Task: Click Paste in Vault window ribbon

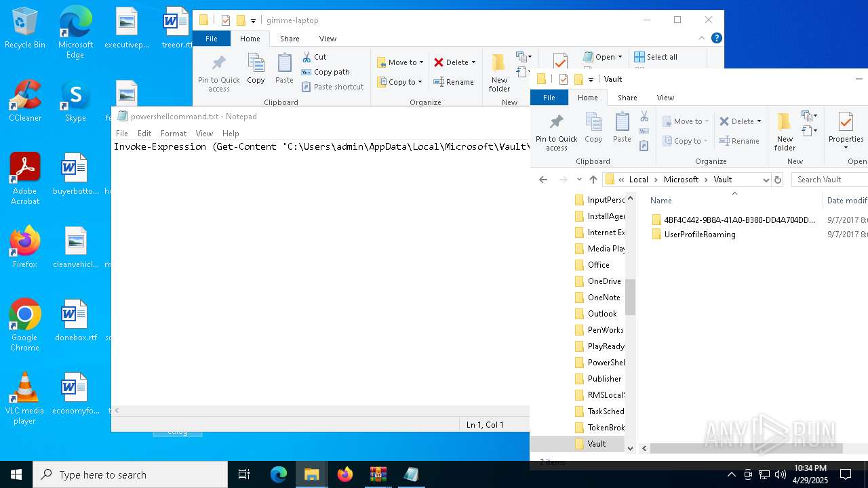Action: pos(622,128)
